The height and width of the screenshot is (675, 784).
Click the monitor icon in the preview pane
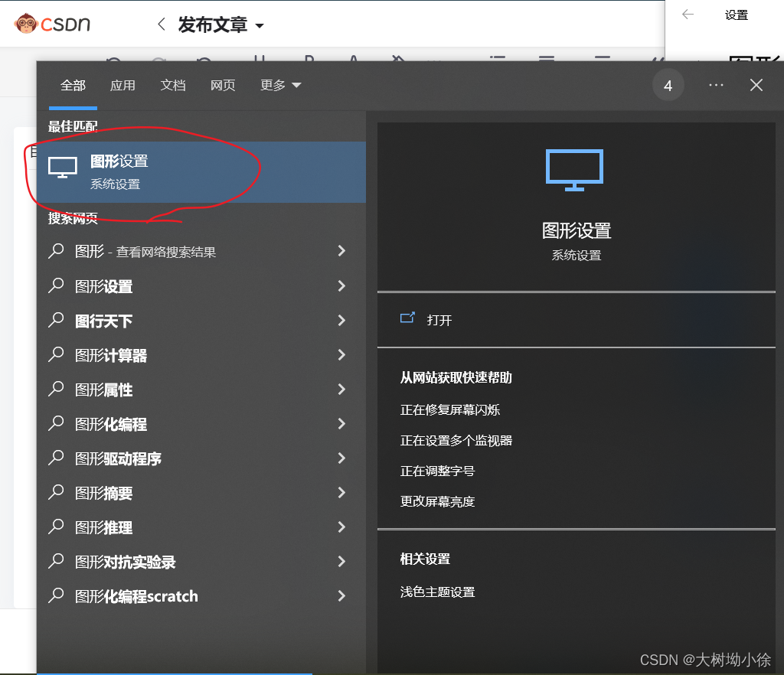pyautogui.click(x=574, y=170)
